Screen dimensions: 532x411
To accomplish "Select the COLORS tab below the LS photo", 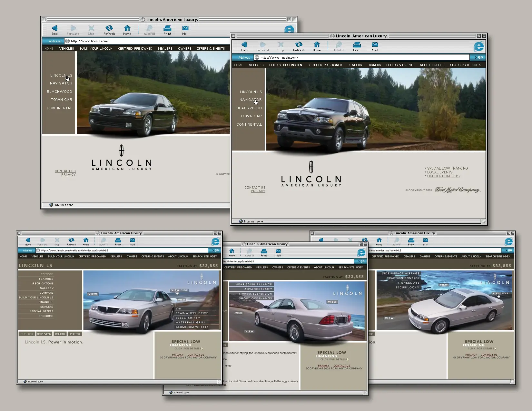I will [60, 334].
